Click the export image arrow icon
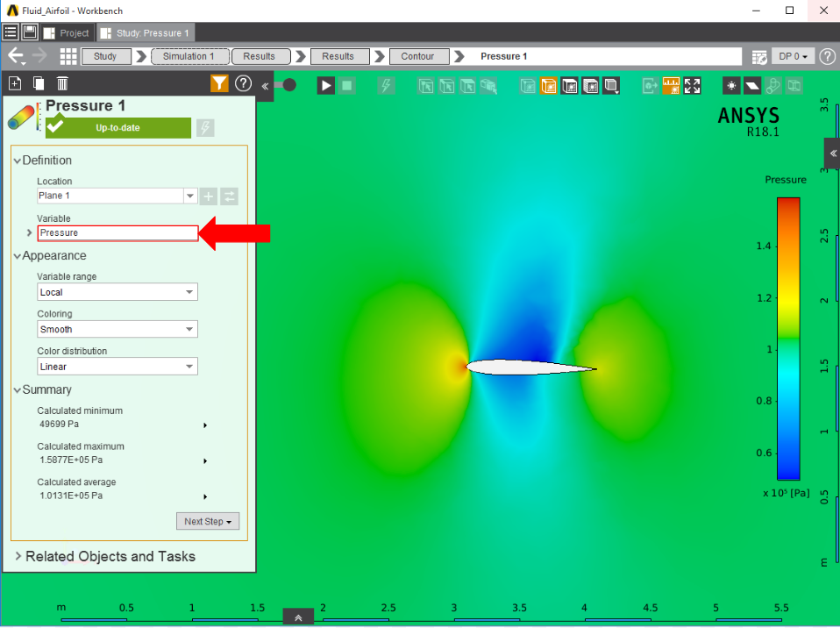840x628 pixels. [x=651, y=86]
